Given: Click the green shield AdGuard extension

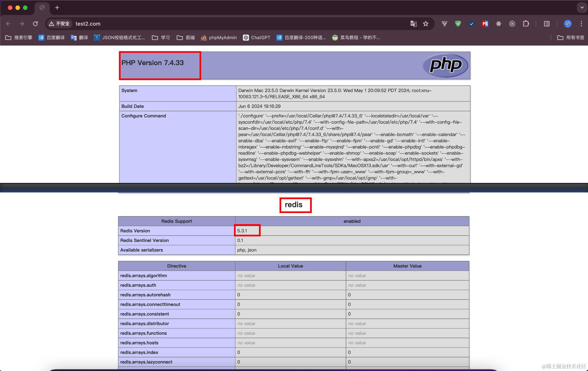Looking at the screenshot, I should (x=458, y=24).
